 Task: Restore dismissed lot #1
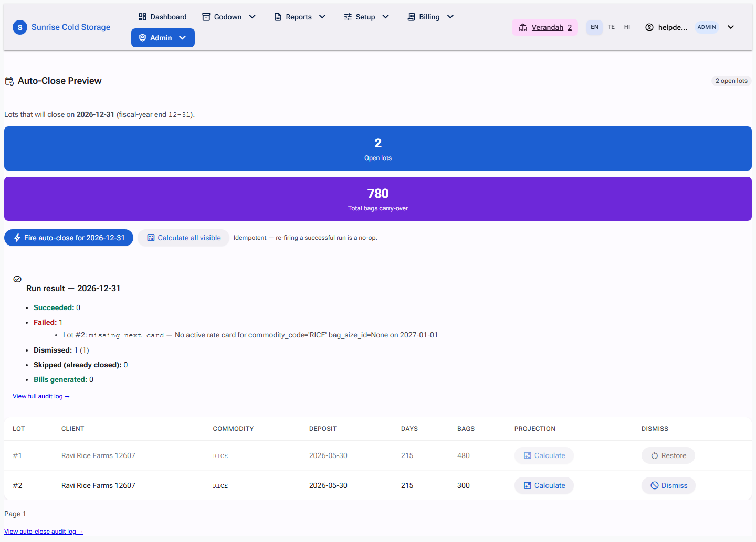point(668,455)
